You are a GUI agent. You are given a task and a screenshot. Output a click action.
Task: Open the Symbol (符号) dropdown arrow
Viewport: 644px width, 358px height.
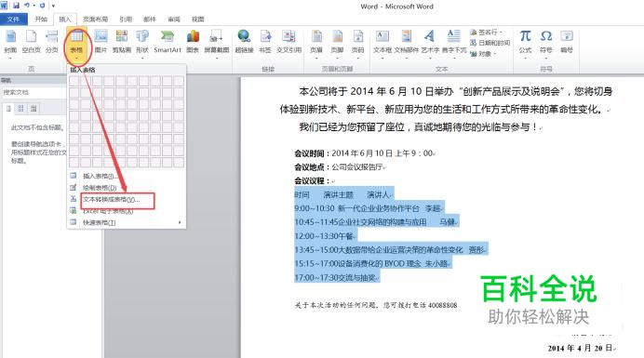point(546,58)
